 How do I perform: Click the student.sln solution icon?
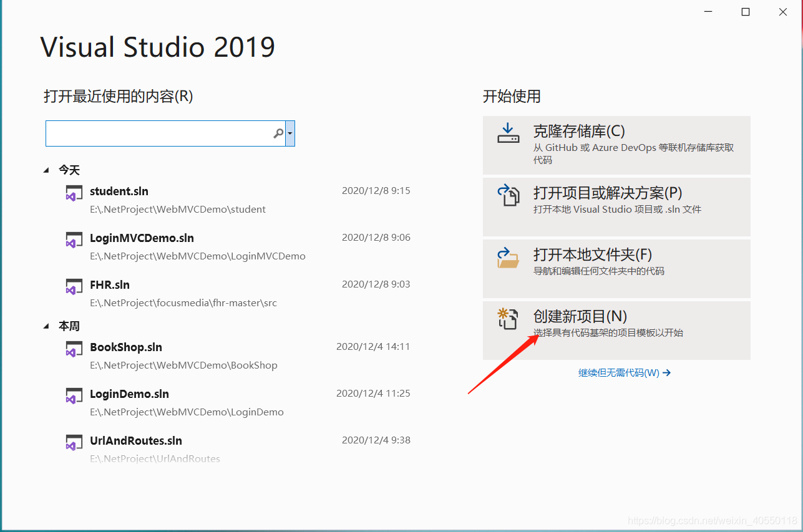pyautogui.click(x=74, y=193)
